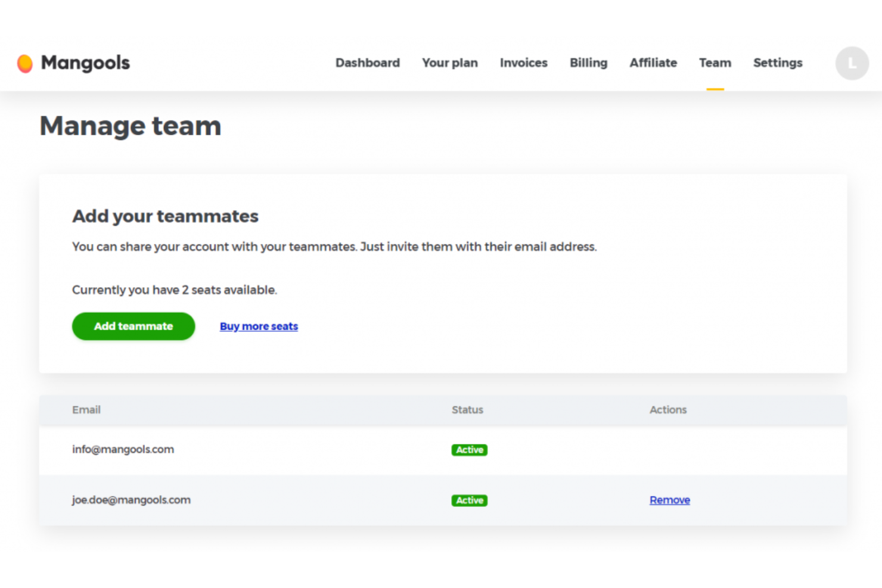Image resolution: width=882 pixels, height=588 pixels.
Task: Click the Mangools logo
Action: tap(72, 63)
